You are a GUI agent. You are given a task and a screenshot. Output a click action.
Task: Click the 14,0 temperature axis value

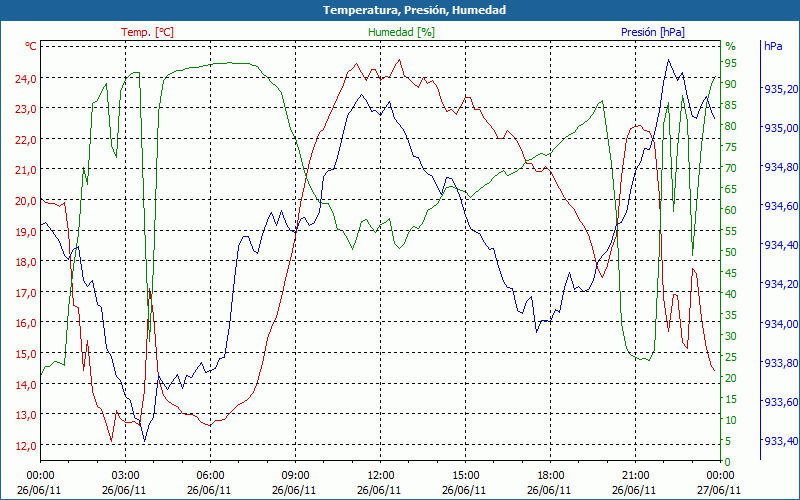point(28,384)
